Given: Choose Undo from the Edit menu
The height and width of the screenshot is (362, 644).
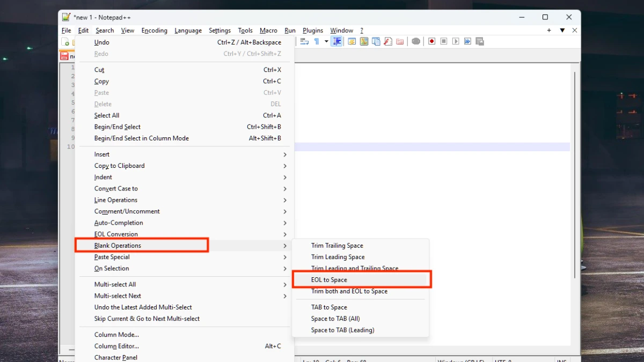Looking at the screenshot, I should coord(185,42).
